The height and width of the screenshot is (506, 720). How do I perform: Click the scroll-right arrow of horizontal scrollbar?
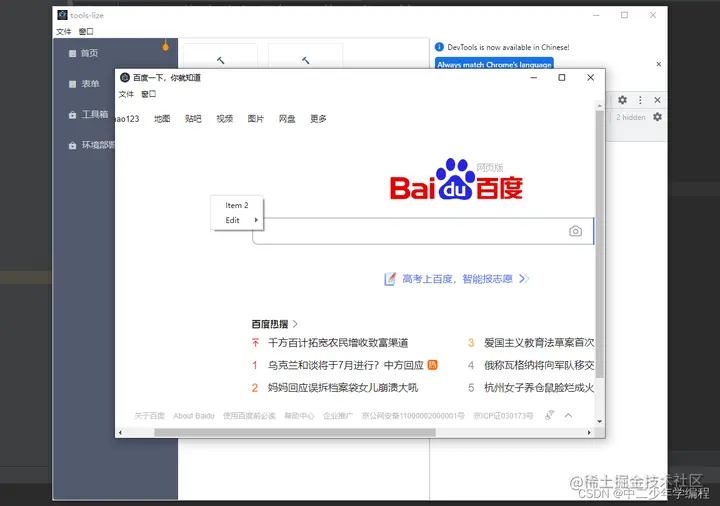tap(589, 433)
